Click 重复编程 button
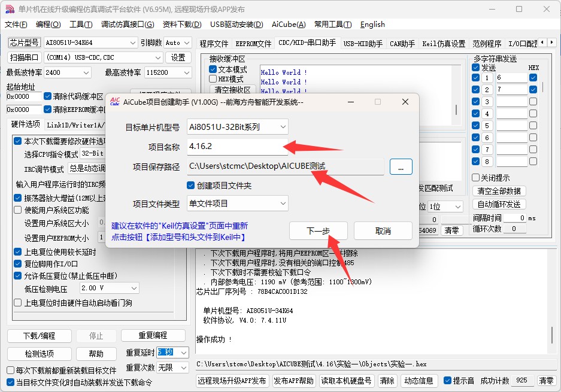561x392 pixels. 153,335
